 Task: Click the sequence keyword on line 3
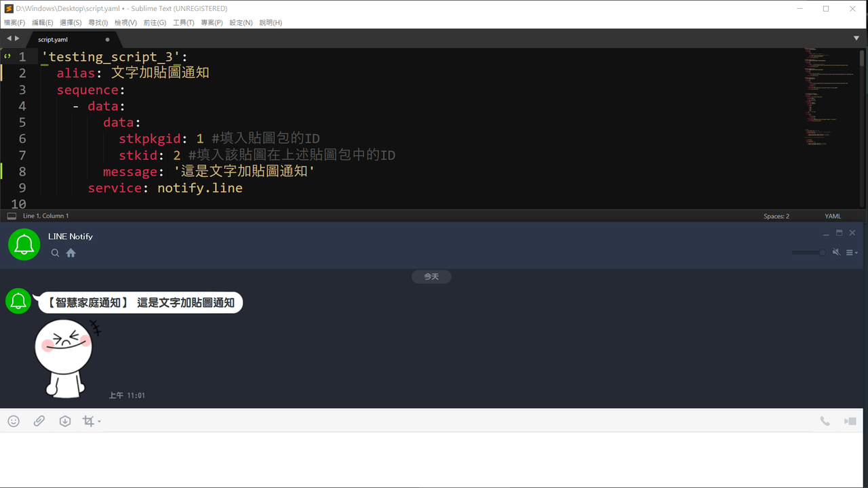pos(87,90)
